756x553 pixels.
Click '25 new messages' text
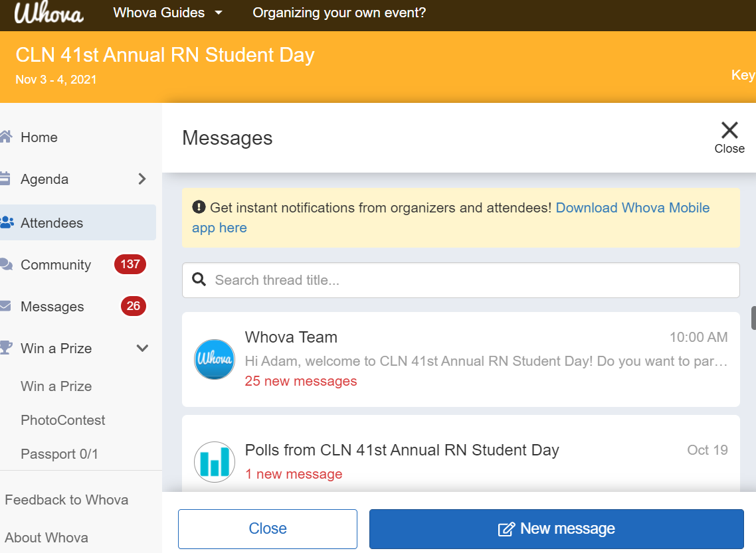301,381
